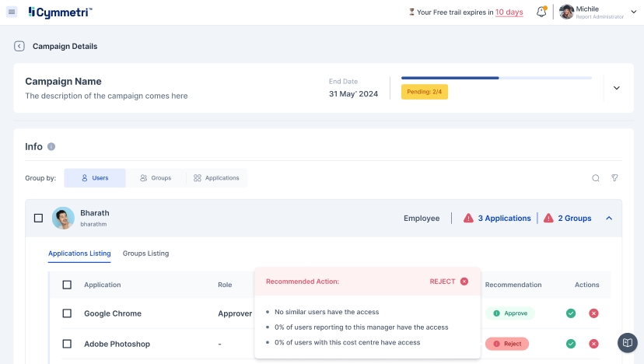This screenshot has width=644, height=364.
Task: Open the help book icon at bottom right
Action: coord(627,343)
